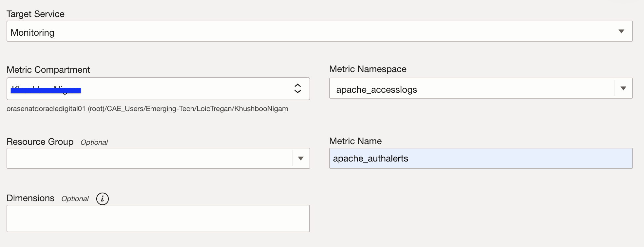The width and height of the screenshot is (644, 247).
Task: Click the Optional text beside Resource Group
Action: click(x=94, y=142)
